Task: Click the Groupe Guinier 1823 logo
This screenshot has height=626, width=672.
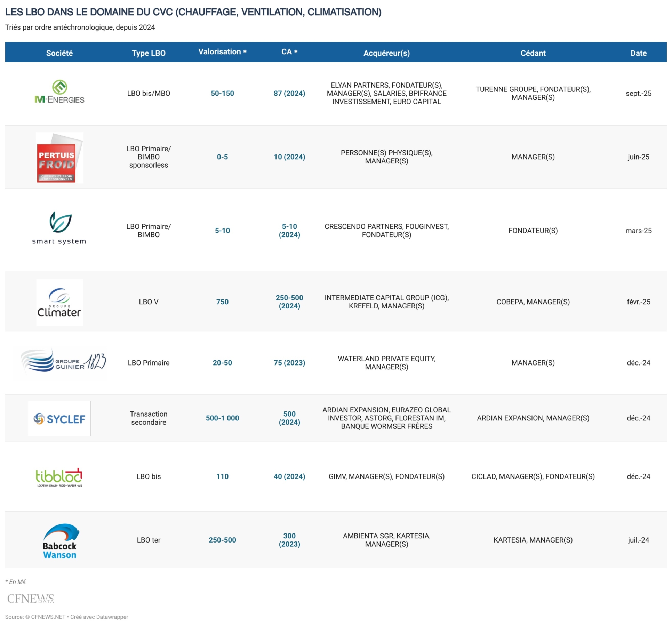Action: coord(63,362)
